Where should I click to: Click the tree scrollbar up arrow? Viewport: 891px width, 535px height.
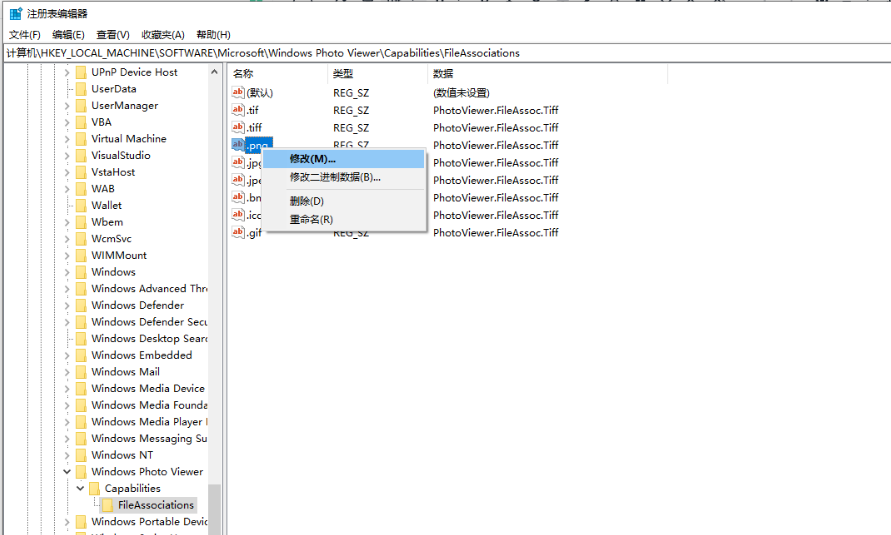pyautogui.click(x=214, y=72)
